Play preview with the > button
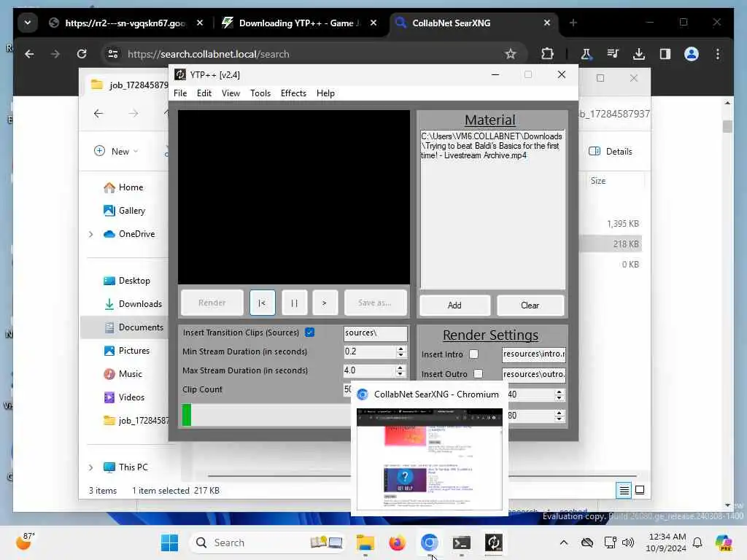The image size is (747, 560). click(x=325, y=303)
